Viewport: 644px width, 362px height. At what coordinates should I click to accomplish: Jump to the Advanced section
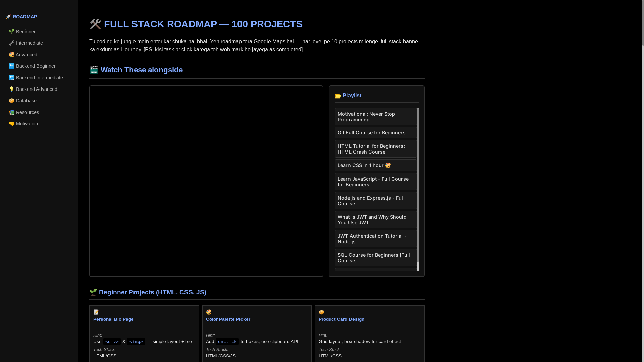[x=39, y=55]
